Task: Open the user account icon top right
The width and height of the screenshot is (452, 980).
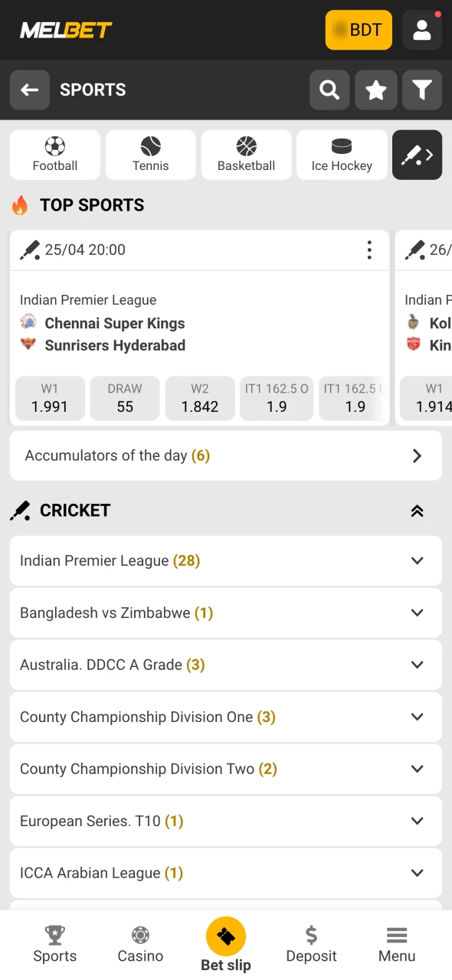Action: point(422,29)
